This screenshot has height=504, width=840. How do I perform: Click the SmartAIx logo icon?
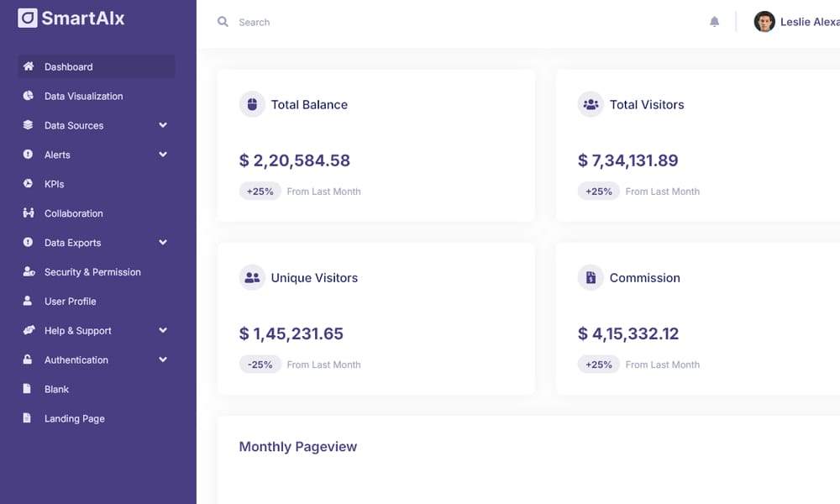(x=27, y=18)
